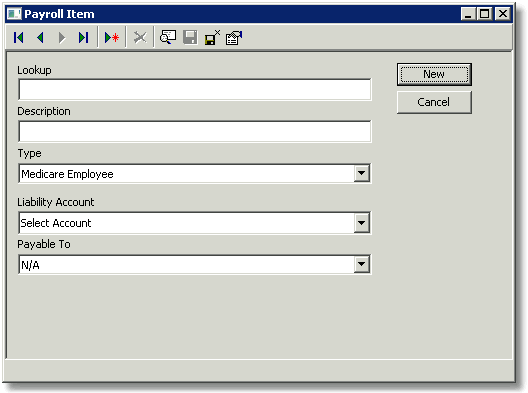This screenshot has height=393, width=528.
Task: Open the Payable To dropdown arrow
Action: pos(361,264)
